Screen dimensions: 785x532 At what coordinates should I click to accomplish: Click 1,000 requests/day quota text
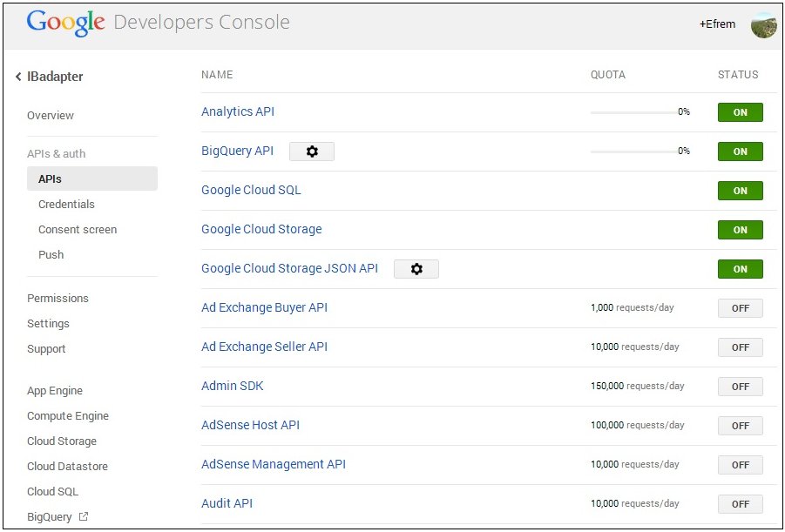(x=633, y=307)
